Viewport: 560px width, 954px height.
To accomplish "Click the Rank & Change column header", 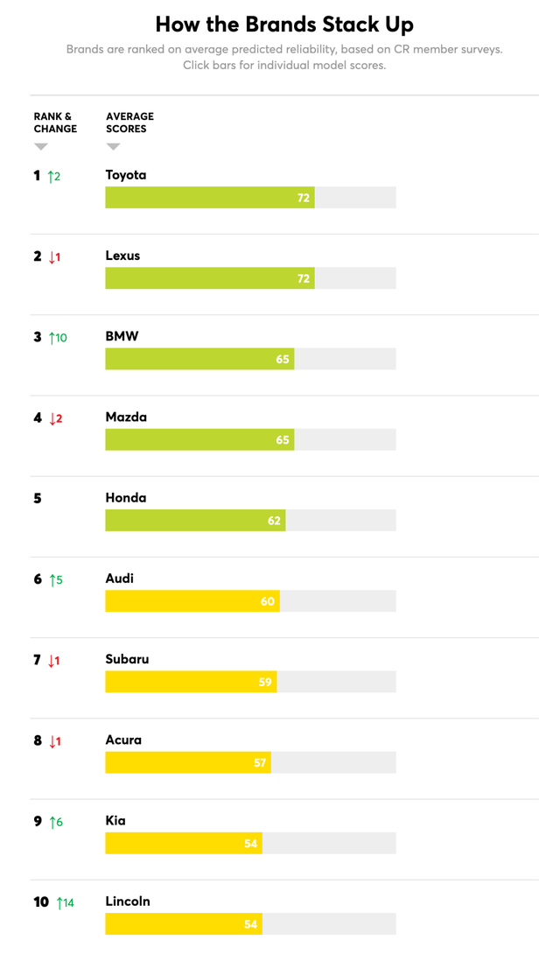I will 55,123.
